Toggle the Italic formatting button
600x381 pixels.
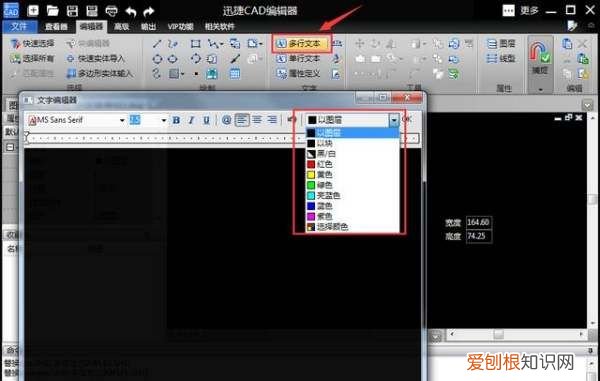191,120
